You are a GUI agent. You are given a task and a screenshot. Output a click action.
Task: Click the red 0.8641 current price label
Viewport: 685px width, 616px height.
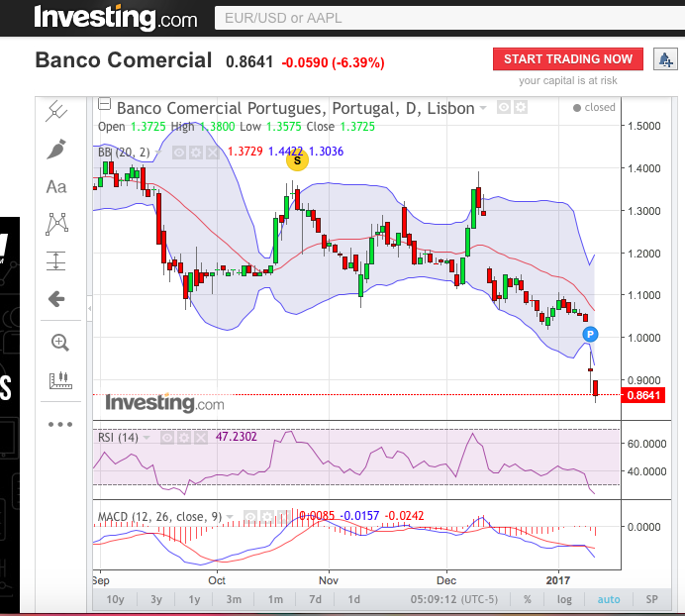click(643, 395)
